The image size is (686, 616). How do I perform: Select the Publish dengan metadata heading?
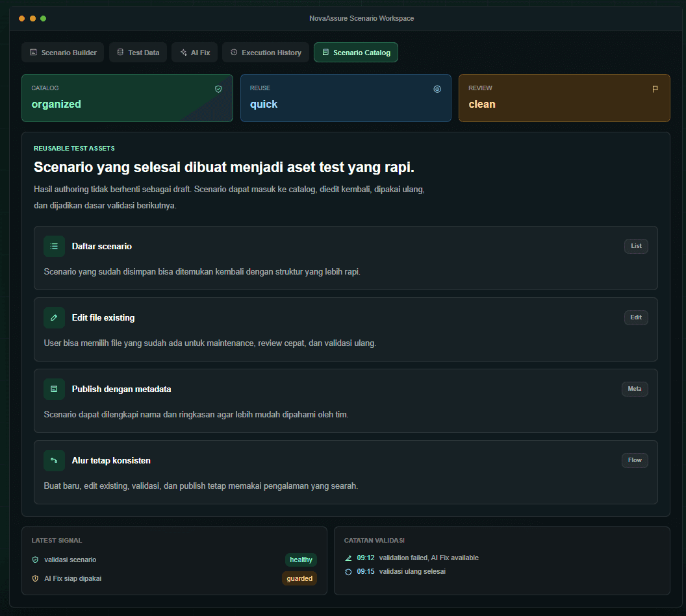point(121,389)
